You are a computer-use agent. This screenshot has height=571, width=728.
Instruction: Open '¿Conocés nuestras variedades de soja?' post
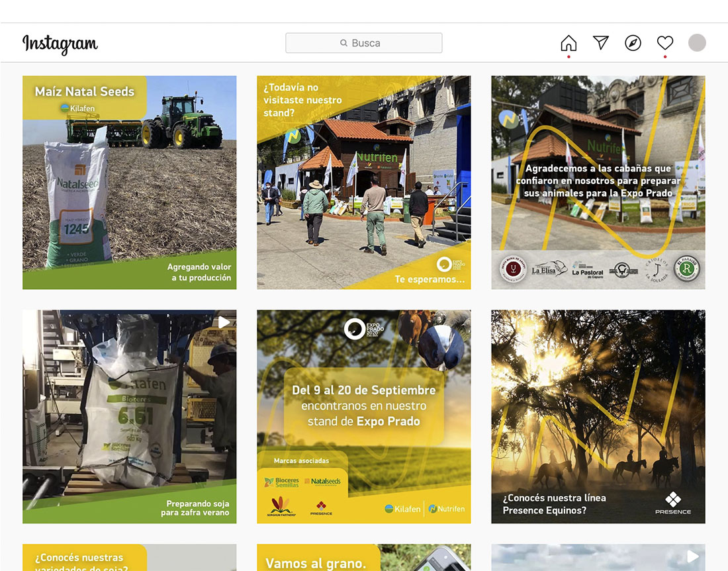pos(130,558)
